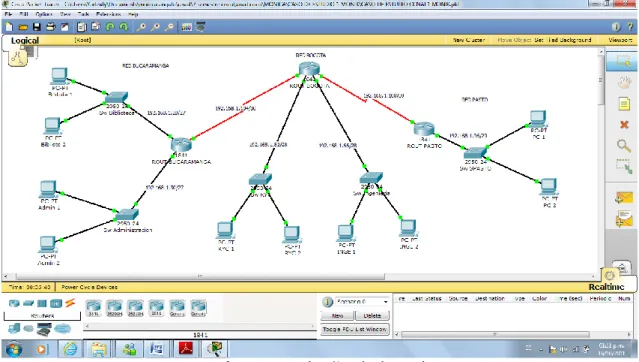Add a Complex PDU envelope

tap(624, 219)
